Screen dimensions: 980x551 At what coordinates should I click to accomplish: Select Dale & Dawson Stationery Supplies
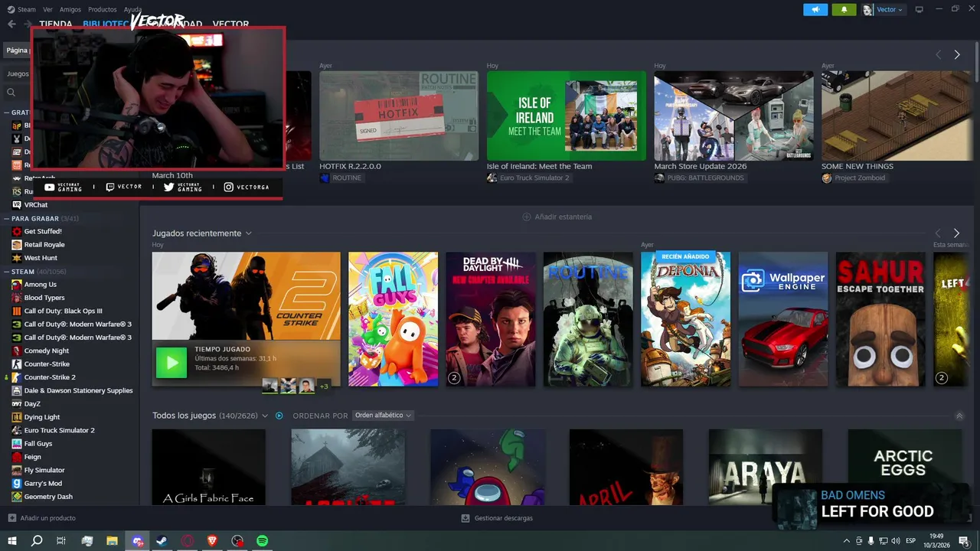78,390
